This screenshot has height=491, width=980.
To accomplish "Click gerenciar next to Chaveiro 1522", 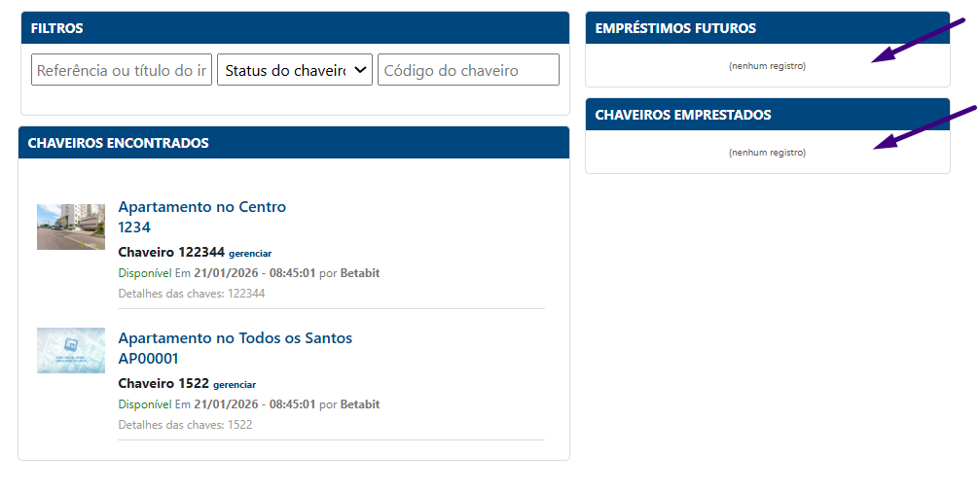I will point(235,385).
